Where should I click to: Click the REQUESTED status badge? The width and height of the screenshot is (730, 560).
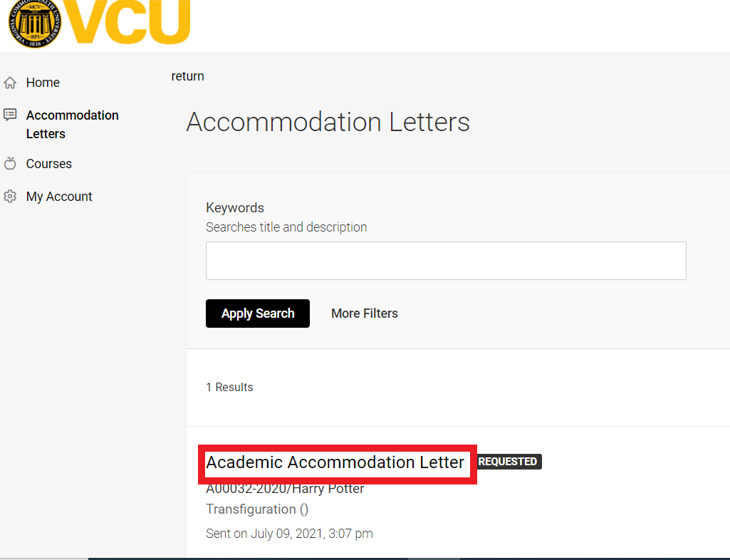pyautogui.click(x=508, y=461)
